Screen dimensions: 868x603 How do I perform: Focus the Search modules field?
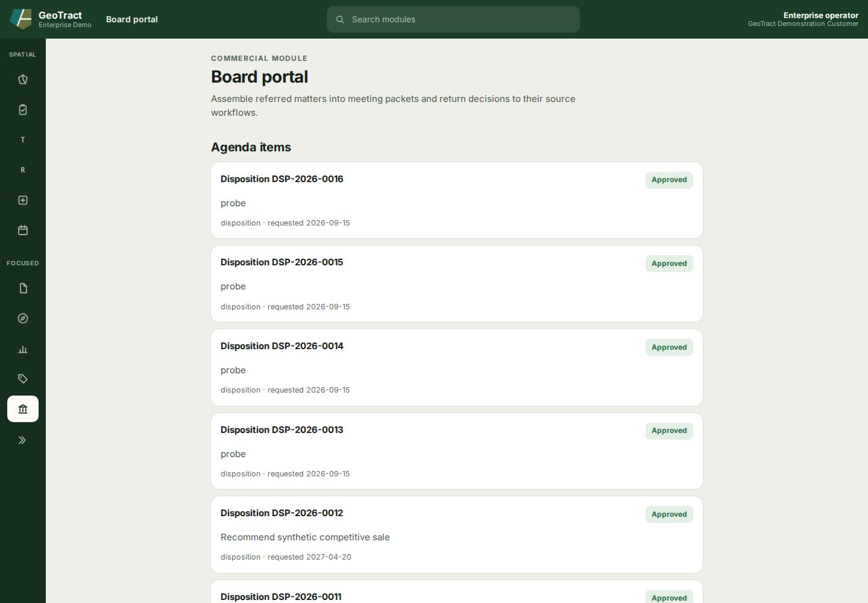tap(453, 19)
